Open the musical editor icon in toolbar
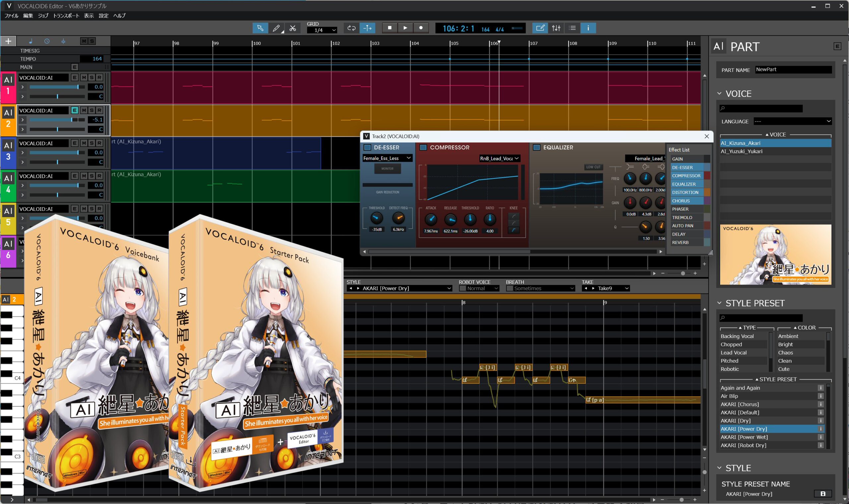Screen dimensions: 849x504 [x=540, y=28]
